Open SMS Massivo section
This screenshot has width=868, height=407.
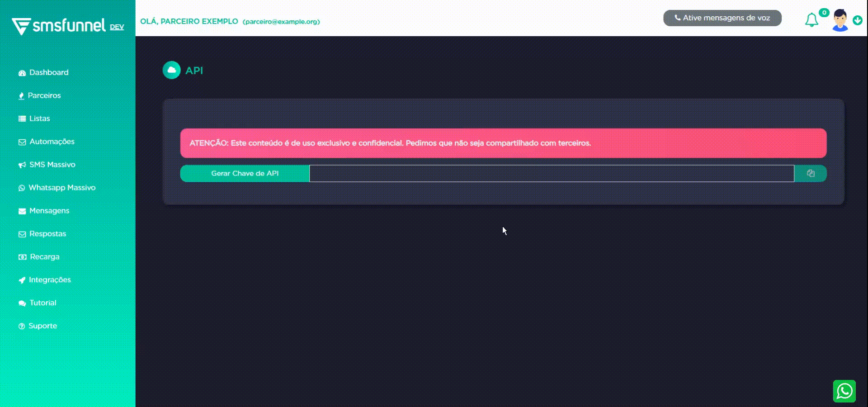point(52,165)
